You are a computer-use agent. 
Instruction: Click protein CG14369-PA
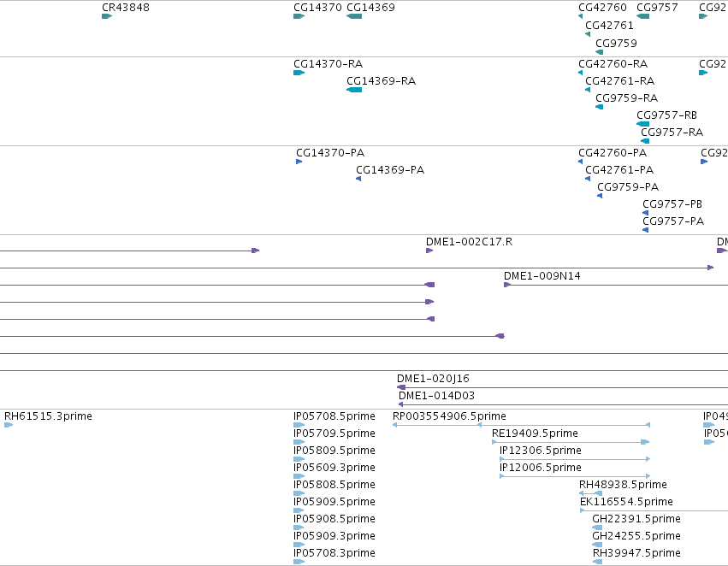pos(390,170)
